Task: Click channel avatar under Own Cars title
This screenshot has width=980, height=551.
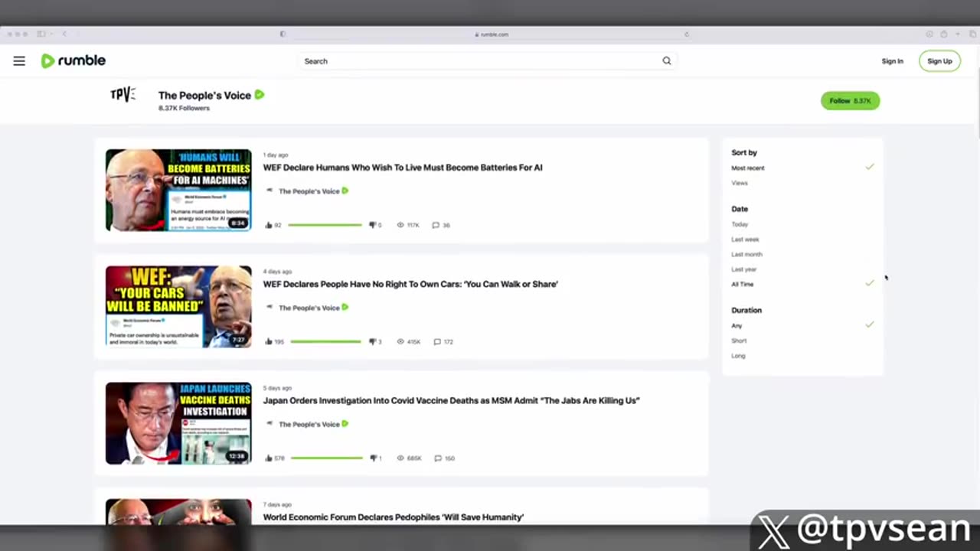Action: tap(269, 307)
